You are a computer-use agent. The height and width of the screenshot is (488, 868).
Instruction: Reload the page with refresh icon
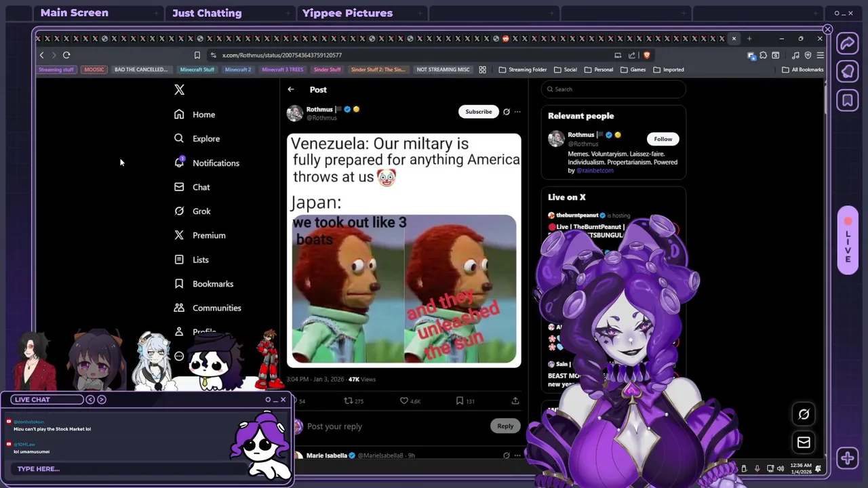[66, 55]
